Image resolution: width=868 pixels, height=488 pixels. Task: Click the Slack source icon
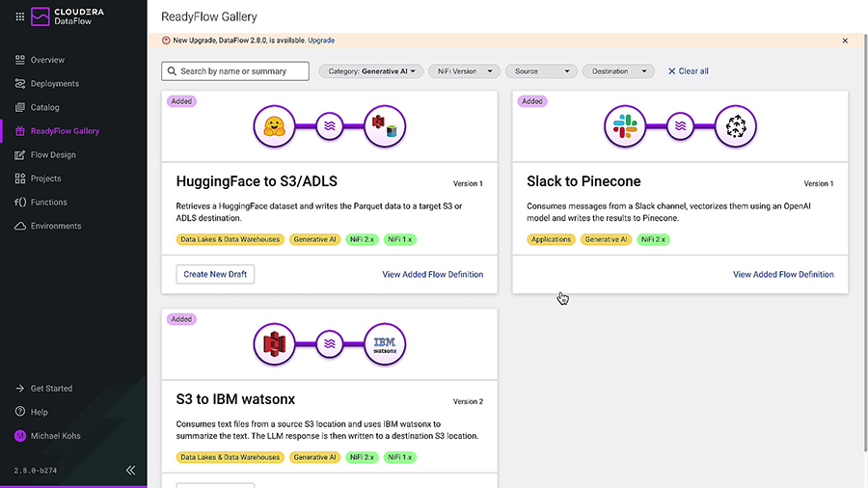click(625, 126)
